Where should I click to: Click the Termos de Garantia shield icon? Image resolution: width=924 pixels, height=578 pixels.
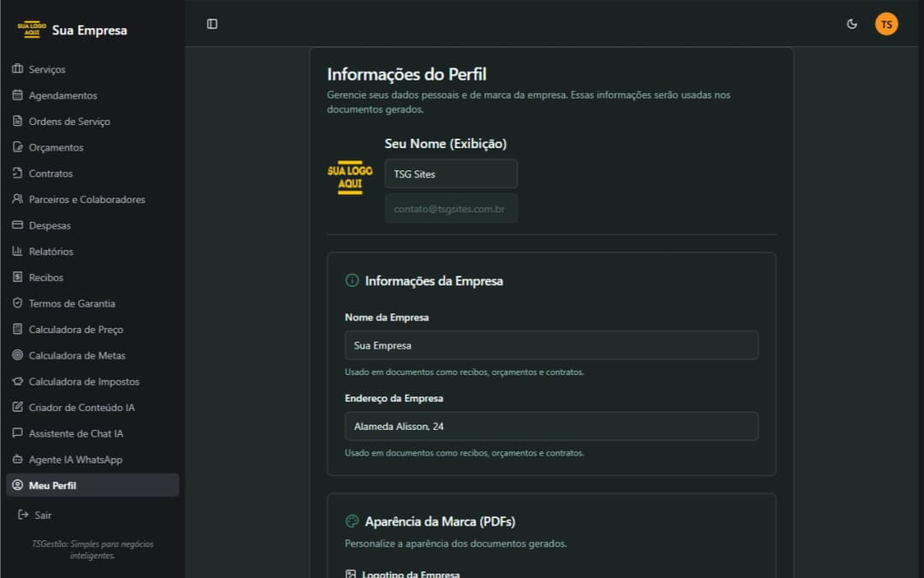pyautogui.click(x=17, y=303)
